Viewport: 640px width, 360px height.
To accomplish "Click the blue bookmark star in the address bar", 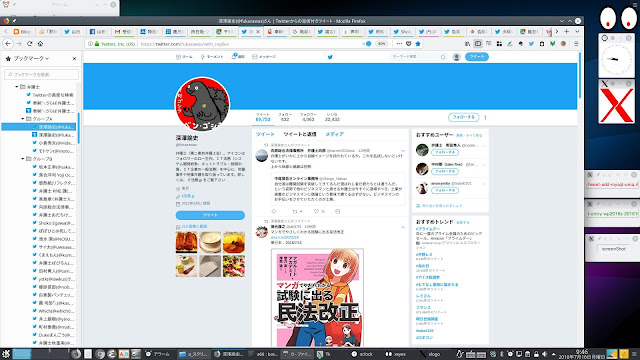I will click(418, 44).
